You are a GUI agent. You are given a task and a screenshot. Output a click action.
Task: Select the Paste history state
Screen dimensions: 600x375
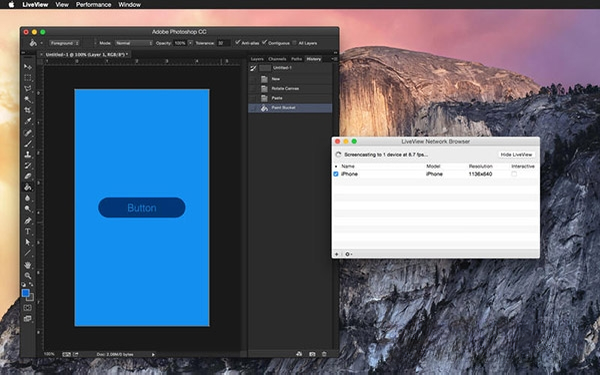[x=290, y=98]
